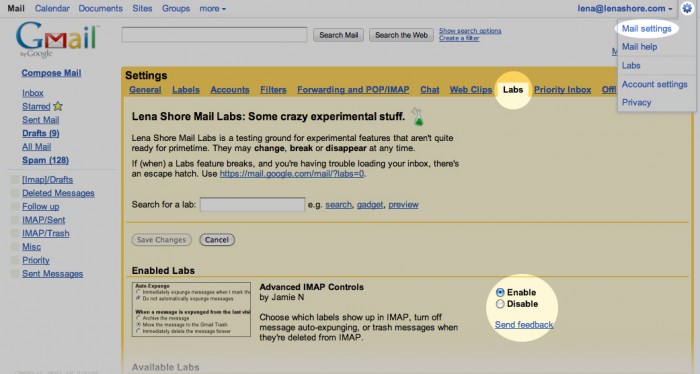The height and width of the screenshot is (374, 700).
Task: Click the Advanced IMAP Controls preview thumbnail
Action: click(191, 309)
